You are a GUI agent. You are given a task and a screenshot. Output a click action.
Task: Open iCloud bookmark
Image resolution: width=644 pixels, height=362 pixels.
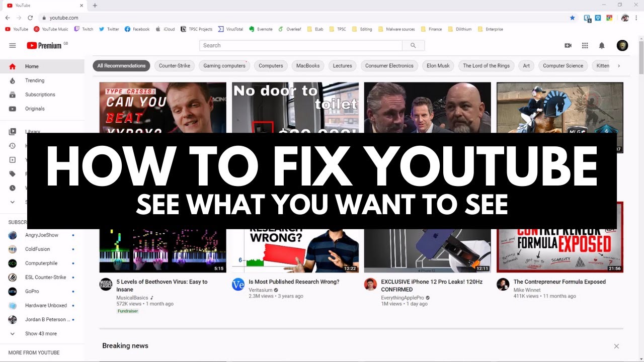click(165, 29)
